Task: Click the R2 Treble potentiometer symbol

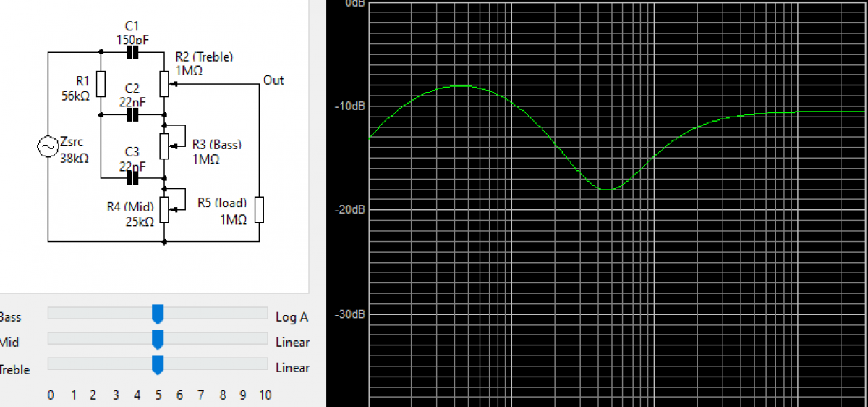Action: pos(166,83)
